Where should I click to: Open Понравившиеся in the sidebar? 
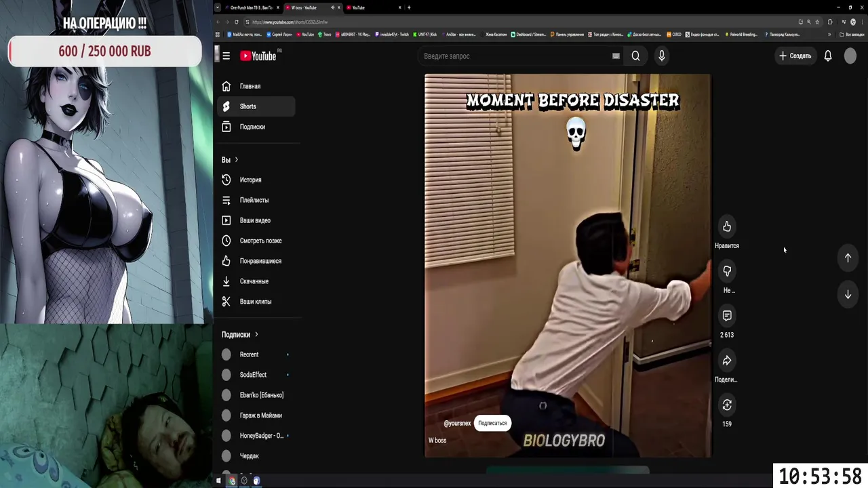256,262
